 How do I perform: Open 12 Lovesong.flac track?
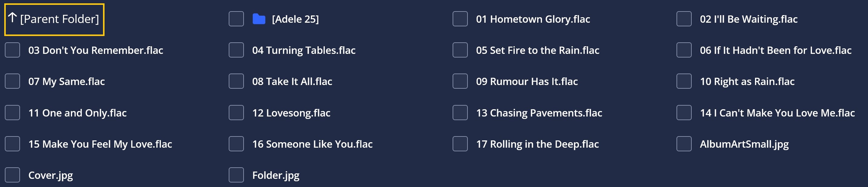291,113
